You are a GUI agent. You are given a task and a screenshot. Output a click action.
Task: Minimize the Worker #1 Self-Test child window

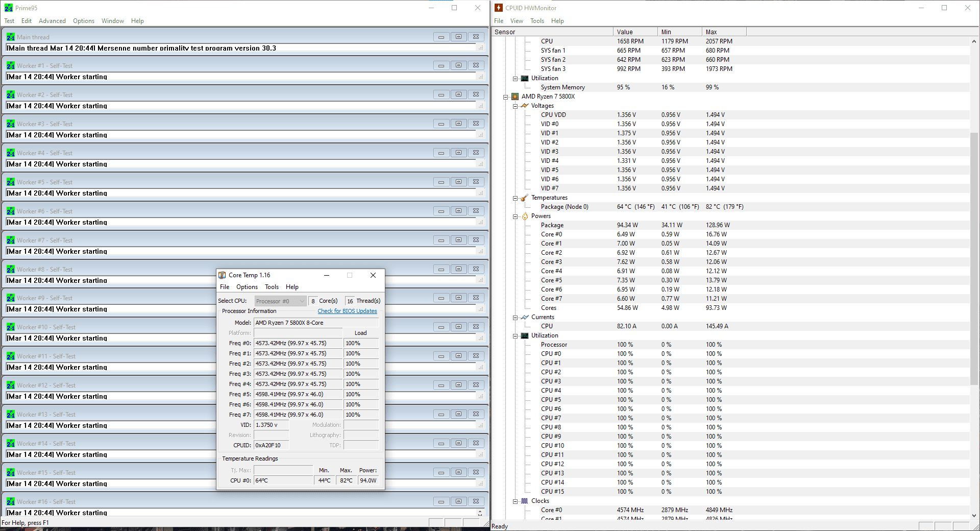tap(441, 65)
